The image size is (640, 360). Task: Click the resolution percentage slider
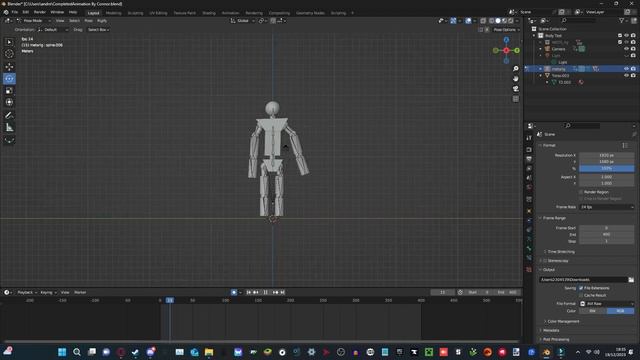pos(607,168)
